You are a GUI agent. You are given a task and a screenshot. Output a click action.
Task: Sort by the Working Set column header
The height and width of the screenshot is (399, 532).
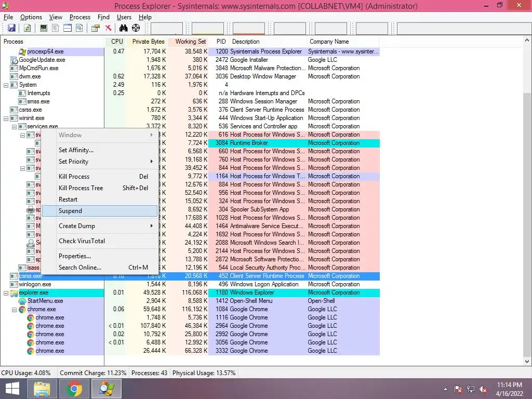(x=188, y=42)
